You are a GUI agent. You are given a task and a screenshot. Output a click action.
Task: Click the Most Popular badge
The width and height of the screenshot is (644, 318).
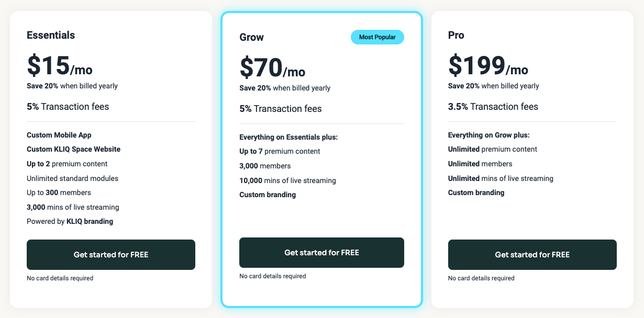[377, 37]
